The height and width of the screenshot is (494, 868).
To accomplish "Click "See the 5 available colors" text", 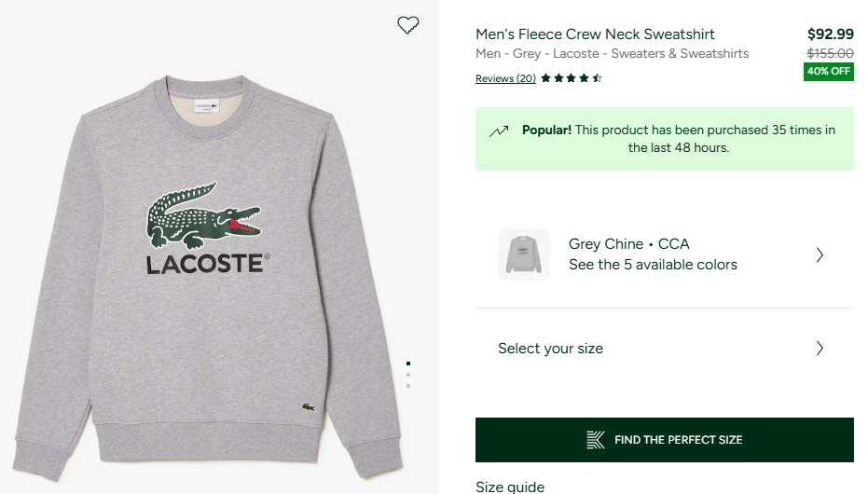I will (653, 265).
